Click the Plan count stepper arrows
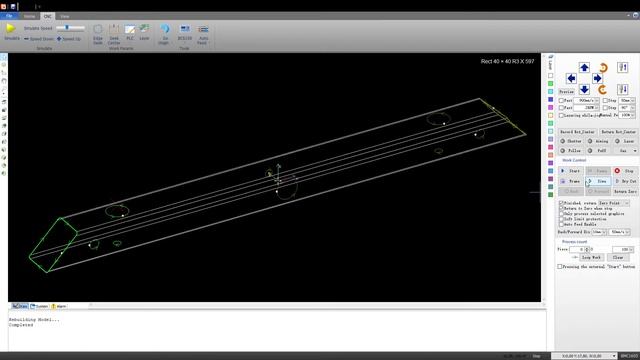Screen dimensions: 640x360 point(587,249)
